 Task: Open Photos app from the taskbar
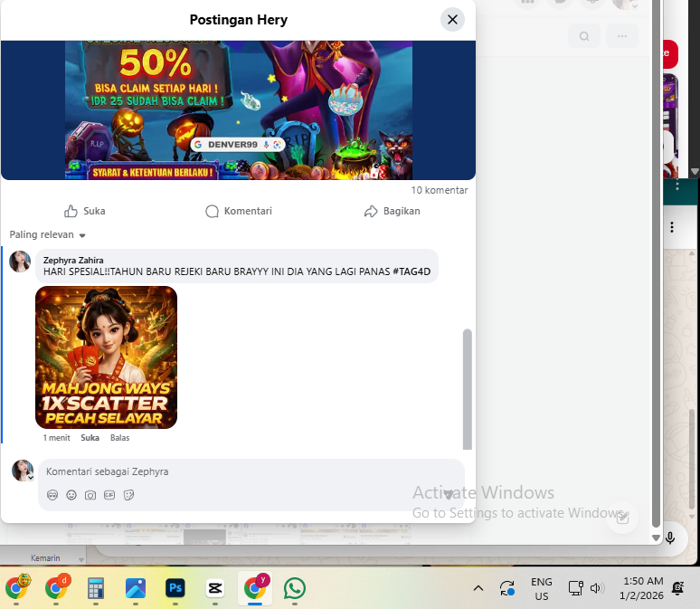click(136, 588)
